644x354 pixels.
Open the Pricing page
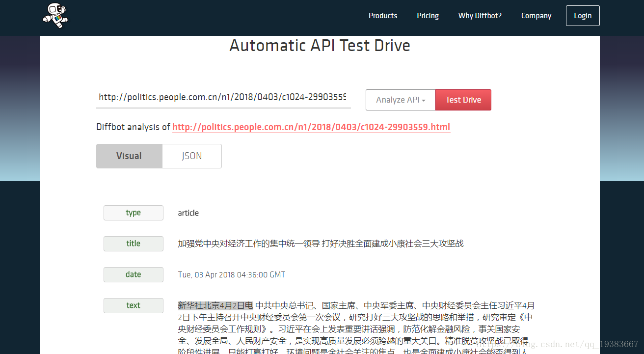coord(428,16)
